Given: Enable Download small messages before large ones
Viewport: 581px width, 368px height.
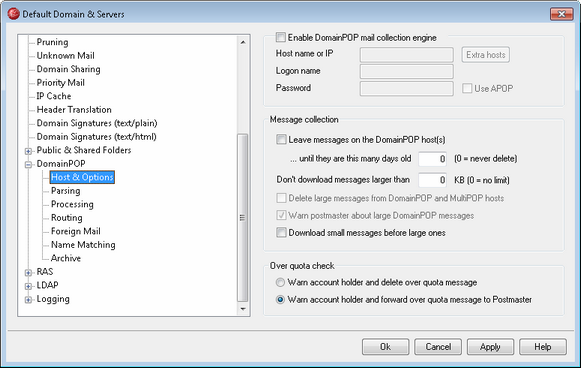Looking at the screenshot, I should pos(281,233).
